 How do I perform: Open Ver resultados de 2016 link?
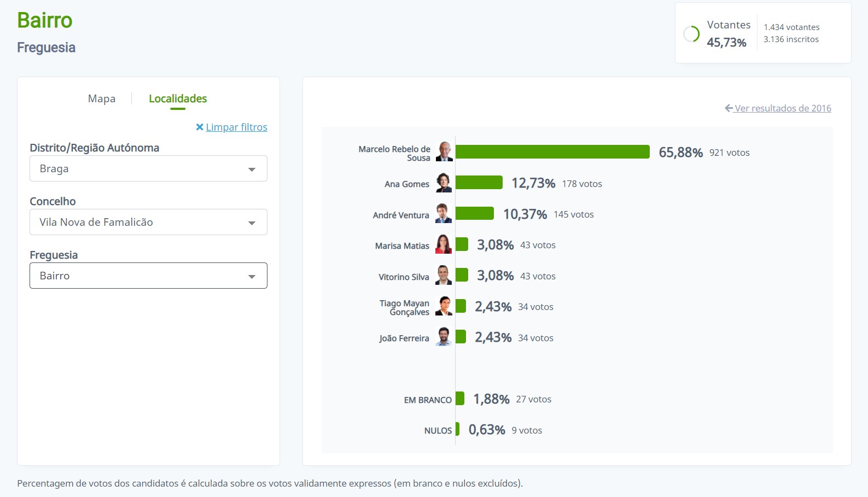click(x=783, y=108)
